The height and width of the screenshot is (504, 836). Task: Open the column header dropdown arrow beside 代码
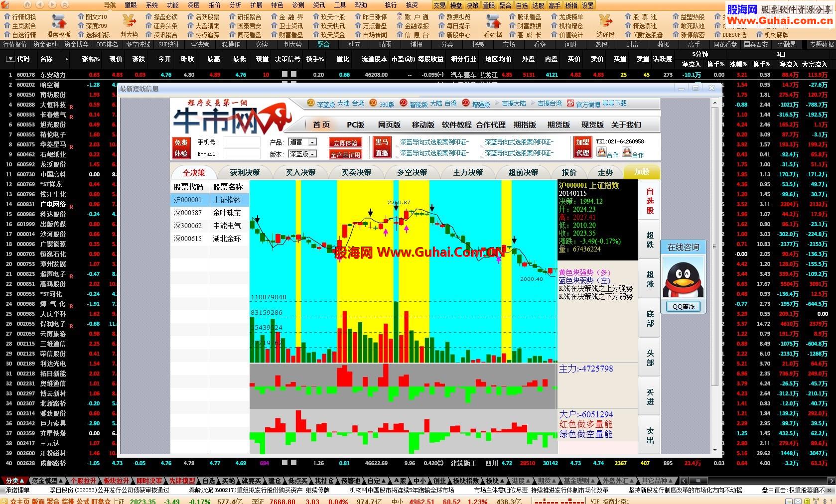coord(9,59)
